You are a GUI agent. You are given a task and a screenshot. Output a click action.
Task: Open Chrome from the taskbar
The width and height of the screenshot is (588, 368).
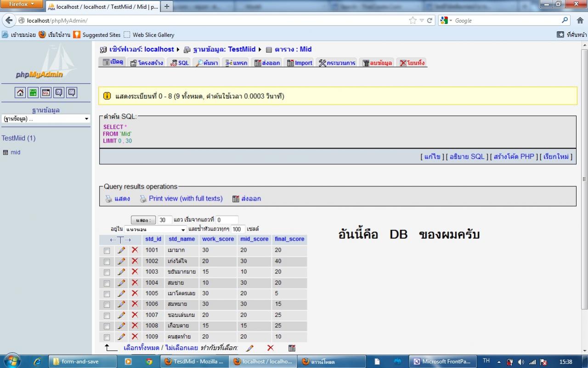click(149, 362)
